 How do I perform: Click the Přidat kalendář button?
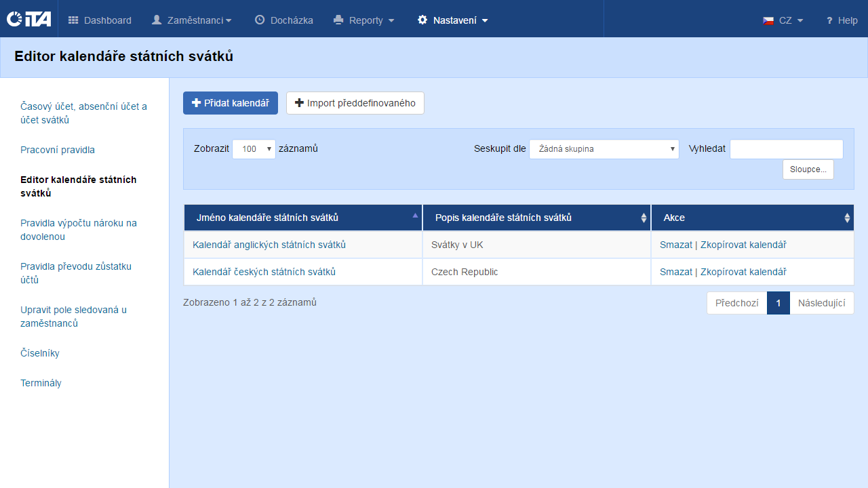[x=231, y=103]
